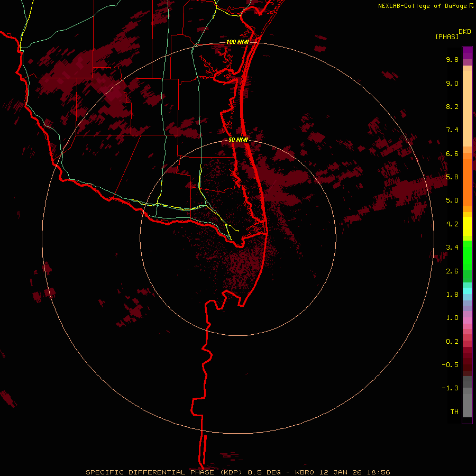
Task: Click the 50 NMI range ring label
Action: (239, 140)
